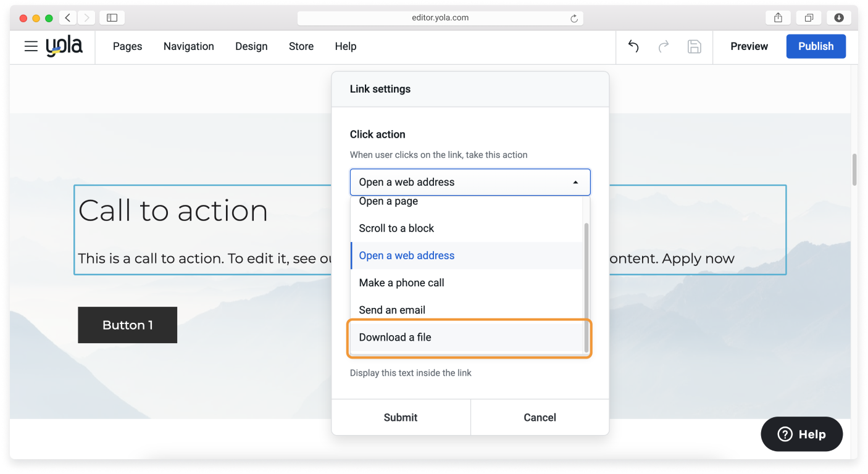Screen dimensions: 868x474
Task: Click the browser reload icon
Action: [x=574, y=19]
